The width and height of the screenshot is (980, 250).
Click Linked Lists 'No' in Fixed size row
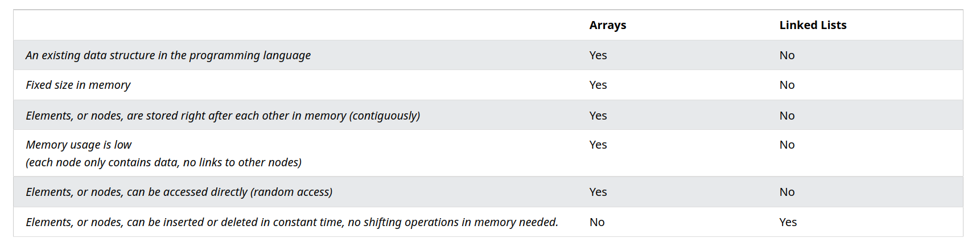pos(787,85)
